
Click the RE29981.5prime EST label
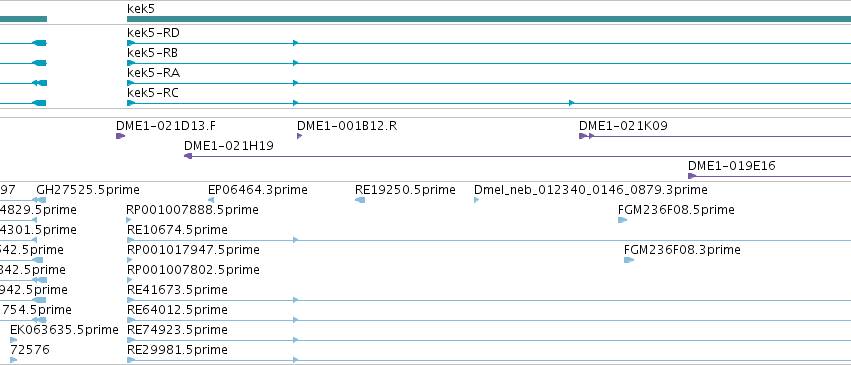click(177, 350)
